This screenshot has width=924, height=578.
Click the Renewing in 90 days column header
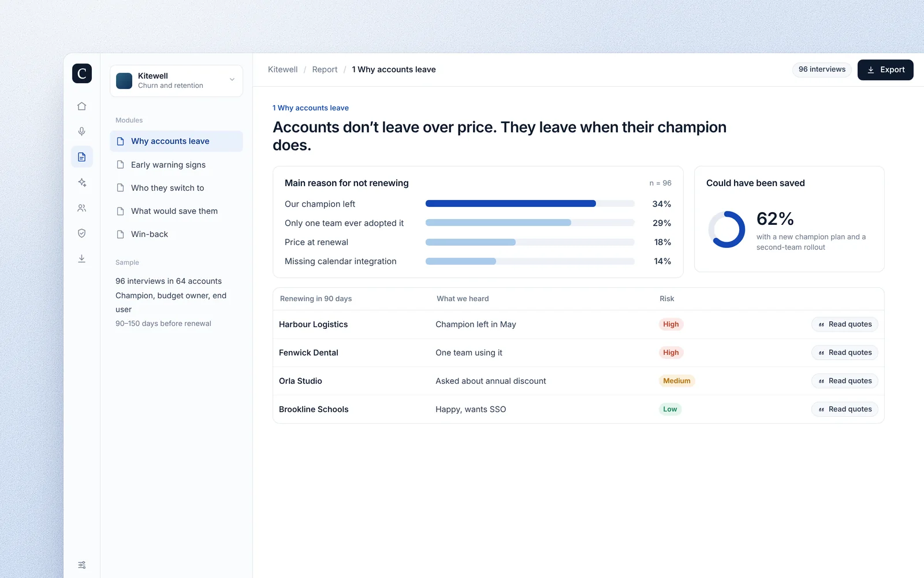[316, 299]
